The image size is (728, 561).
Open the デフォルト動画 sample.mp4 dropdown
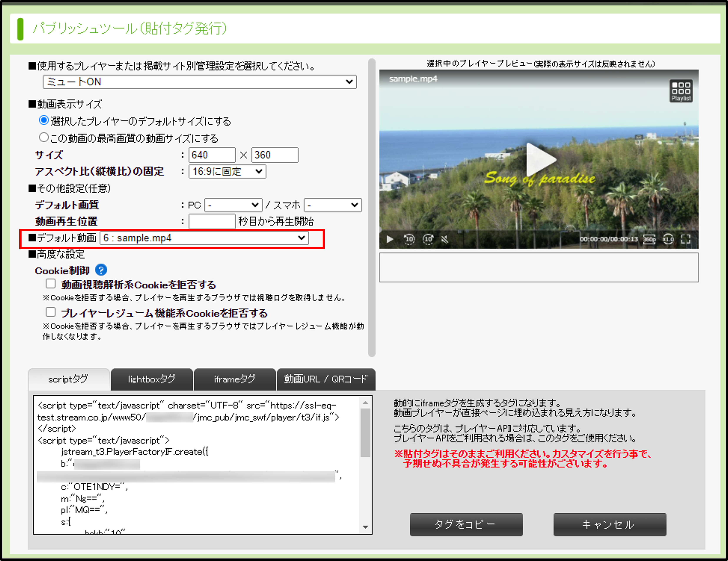tap(204, 238)
